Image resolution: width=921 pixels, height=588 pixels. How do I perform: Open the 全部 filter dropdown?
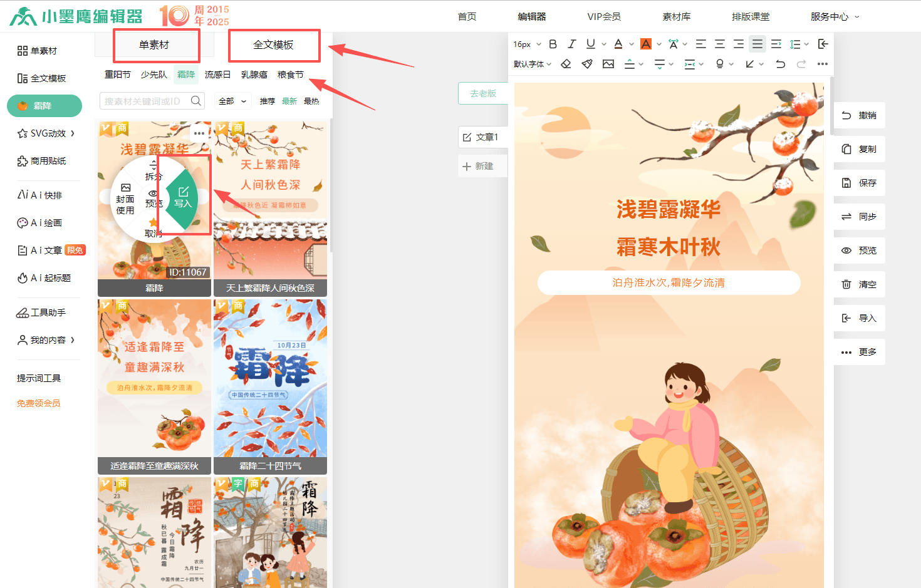pos(232,101)
